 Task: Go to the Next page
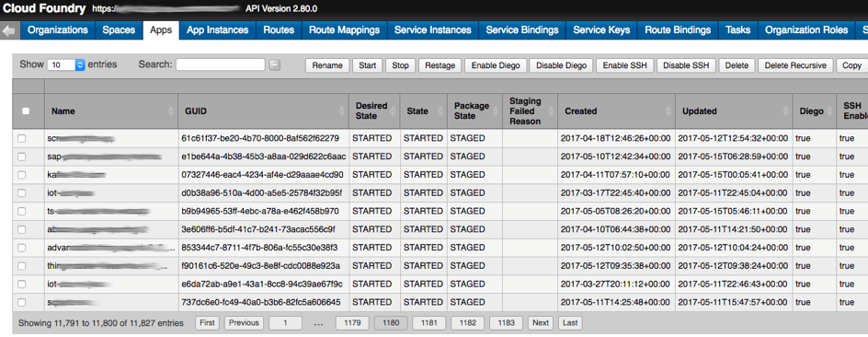[x=541, y=322]
